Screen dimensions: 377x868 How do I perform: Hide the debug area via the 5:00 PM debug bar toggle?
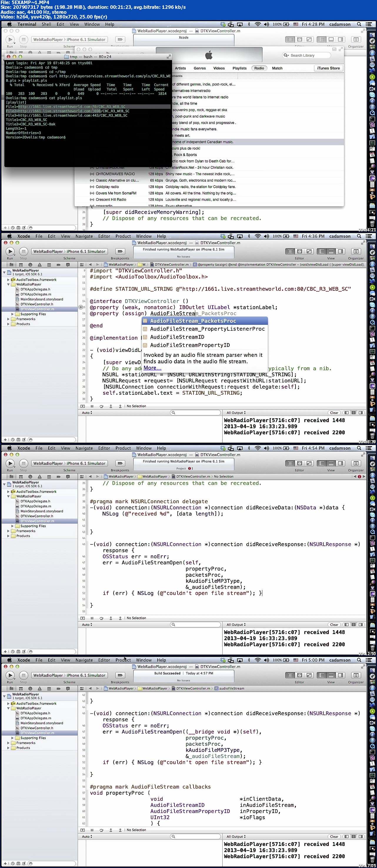point(83,830)
